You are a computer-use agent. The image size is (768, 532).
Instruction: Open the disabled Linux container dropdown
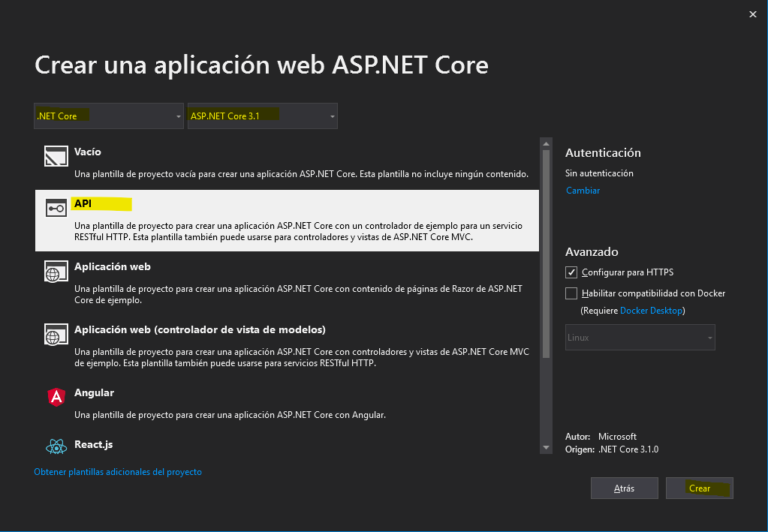pos(640,337)
